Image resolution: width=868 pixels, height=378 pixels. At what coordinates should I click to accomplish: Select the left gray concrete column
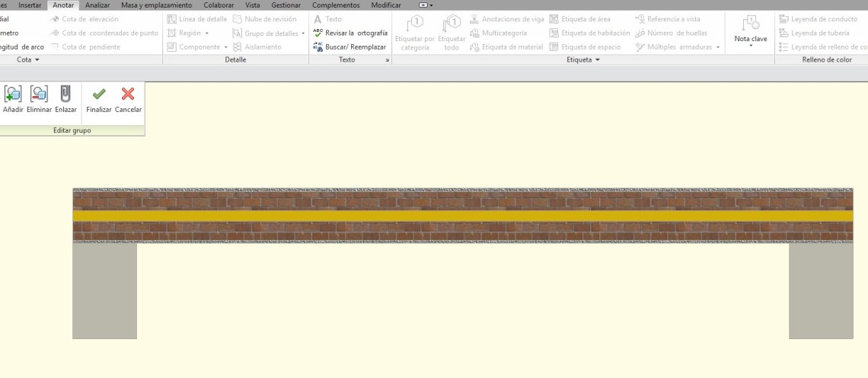pos(104,290)
